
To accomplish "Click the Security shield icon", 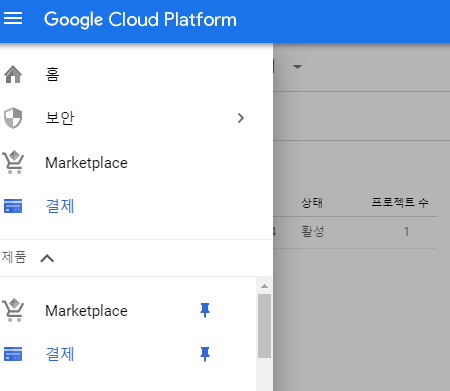I will click(13, 118).
